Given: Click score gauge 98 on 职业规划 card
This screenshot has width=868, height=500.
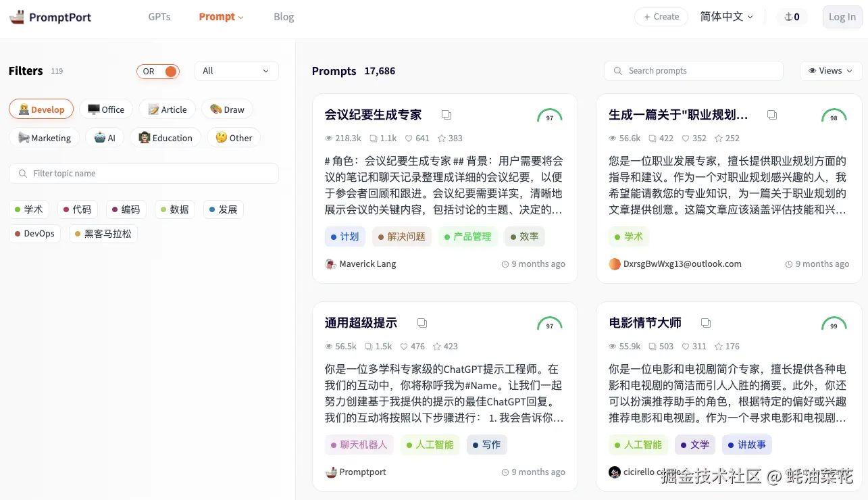Looking at the screenshot, I should click(x=834, y=116).
